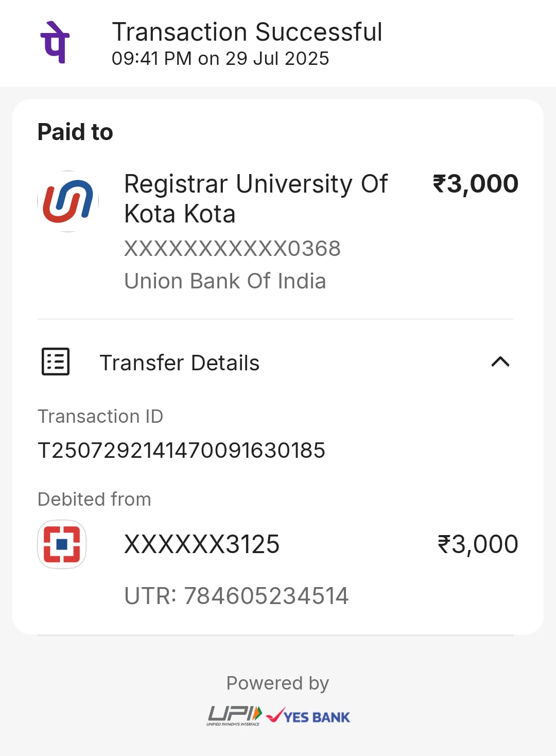The width and height of the screenshot is (556, 756).
Task: Tap the debited ₹3,000 amount
Action: (477, 544)
